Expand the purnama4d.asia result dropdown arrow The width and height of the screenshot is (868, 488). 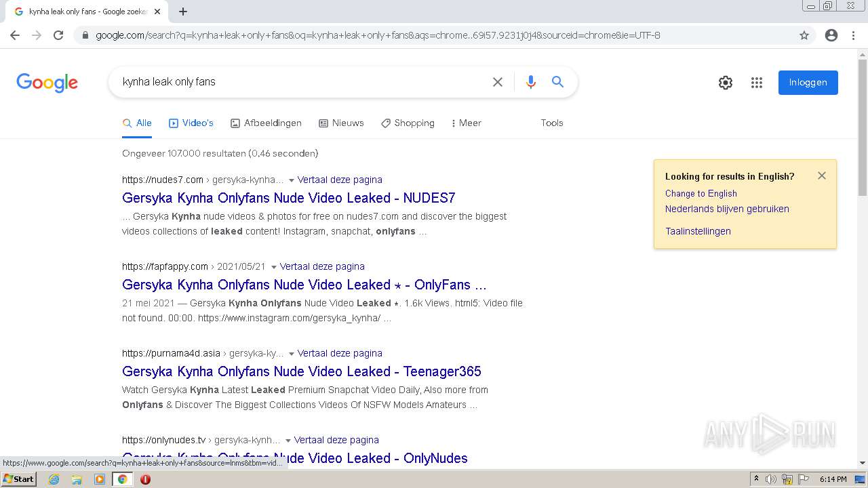pyautogui.click(x=292, y=354)
